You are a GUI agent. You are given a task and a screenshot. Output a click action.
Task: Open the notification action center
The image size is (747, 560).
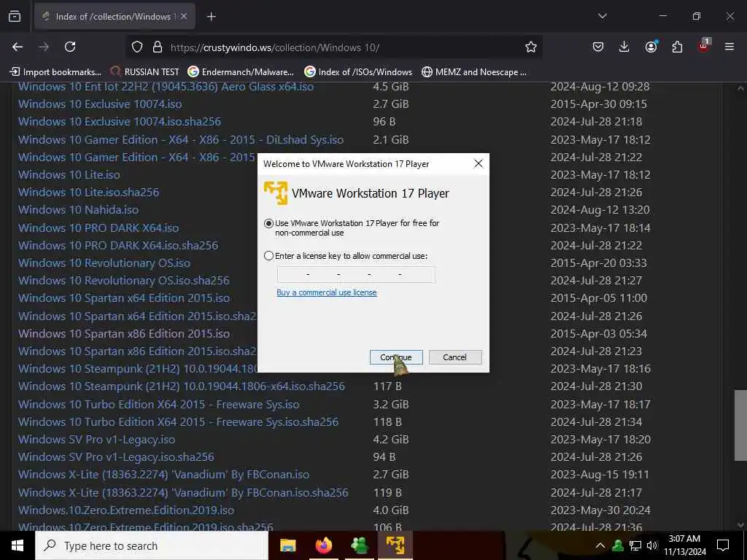coord(723,545)
